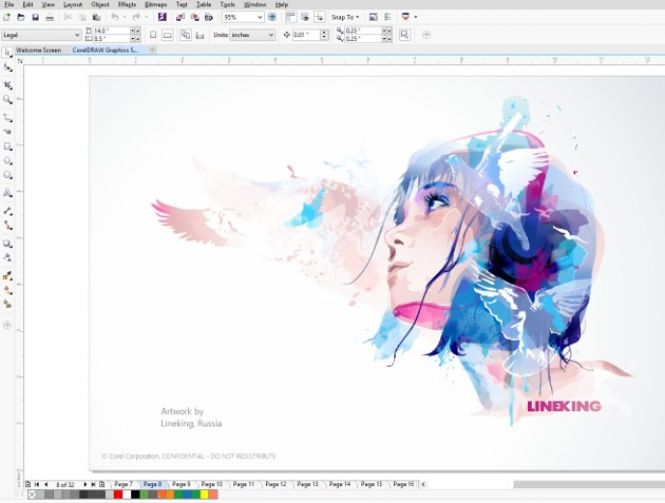Click the yellow color swatch
The width and height of the screenshot is (665, 503).
pyautogui.click(x=204, y=495)
